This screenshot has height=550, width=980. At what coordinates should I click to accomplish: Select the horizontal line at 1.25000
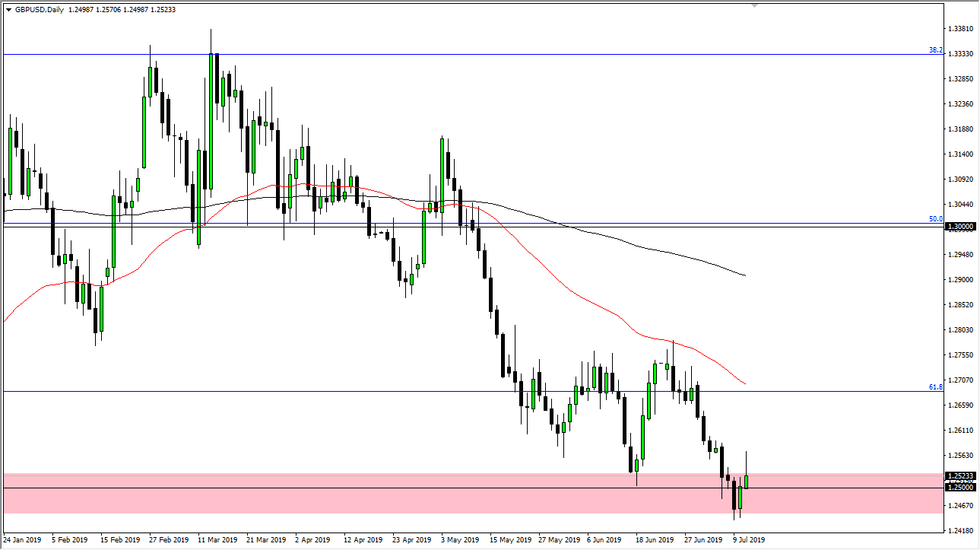(x=456, y=486)
